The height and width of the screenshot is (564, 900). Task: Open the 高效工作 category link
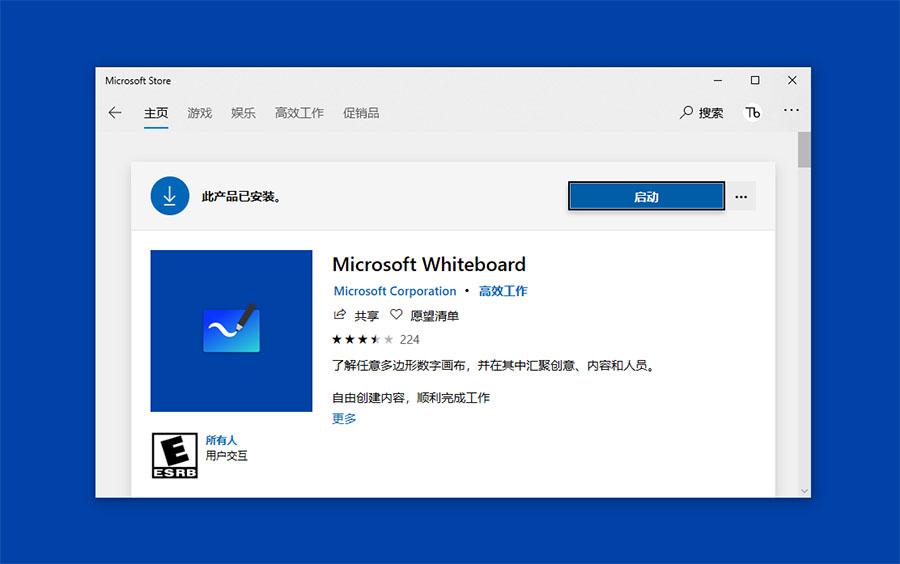(503, 291)
